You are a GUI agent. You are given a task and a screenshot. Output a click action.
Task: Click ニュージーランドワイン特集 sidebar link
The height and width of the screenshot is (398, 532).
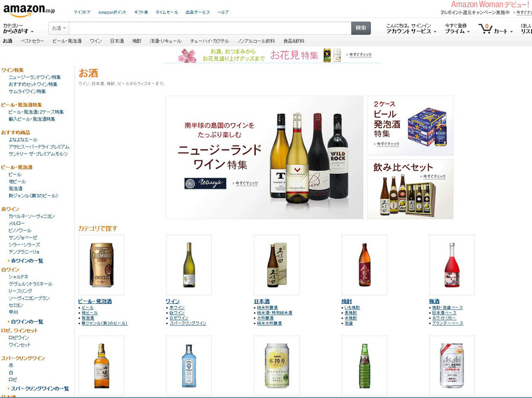35,77
